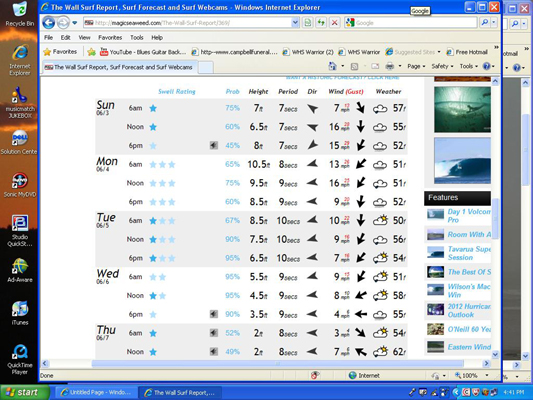Click The Wall Surf Report taskbar button
This screenshot has width=533, height=400.
click(180, 393)
